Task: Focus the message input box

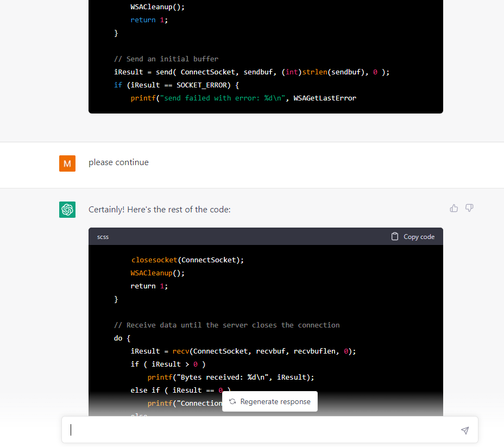Action: [x=270, y=430]
